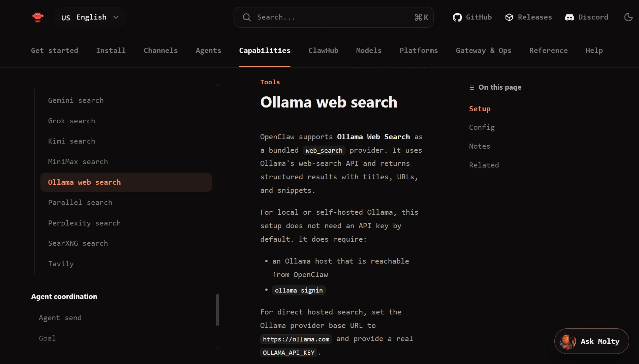Select the Help tab
639x364 pixels.
[x=594, y=51]
